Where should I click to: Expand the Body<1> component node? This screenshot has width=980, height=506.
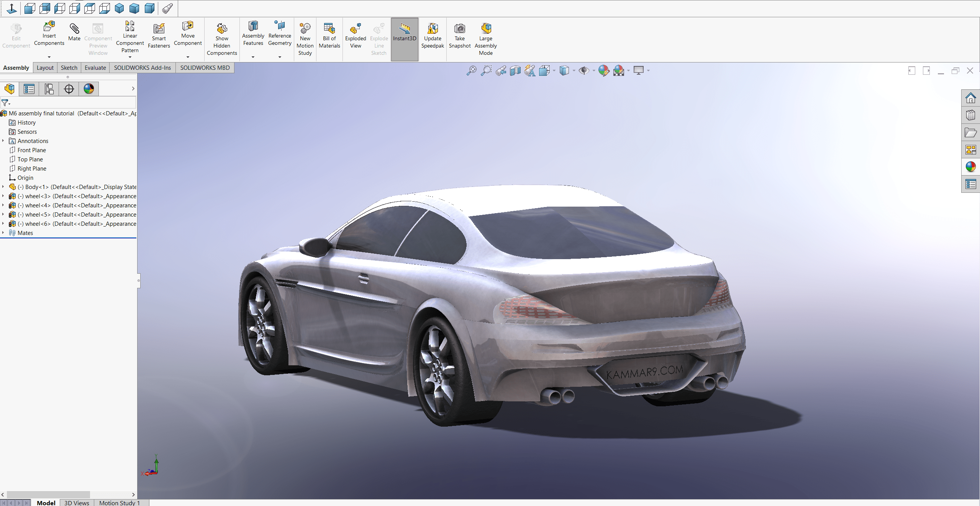click(3, 187)
